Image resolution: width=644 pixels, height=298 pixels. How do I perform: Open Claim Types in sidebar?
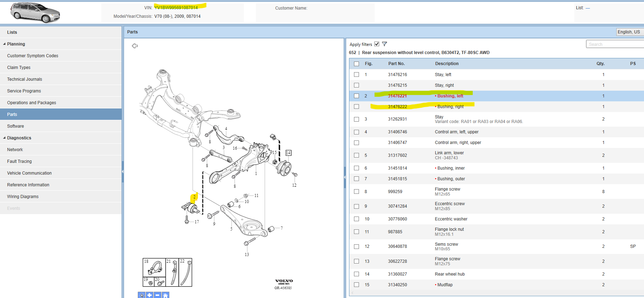coord(61,68)
